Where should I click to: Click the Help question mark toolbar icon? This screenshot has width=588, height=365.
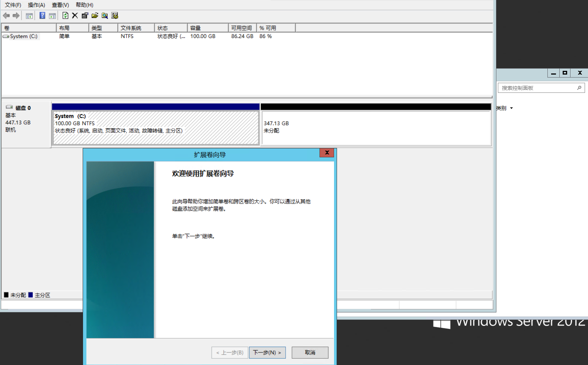click(42, 16)
